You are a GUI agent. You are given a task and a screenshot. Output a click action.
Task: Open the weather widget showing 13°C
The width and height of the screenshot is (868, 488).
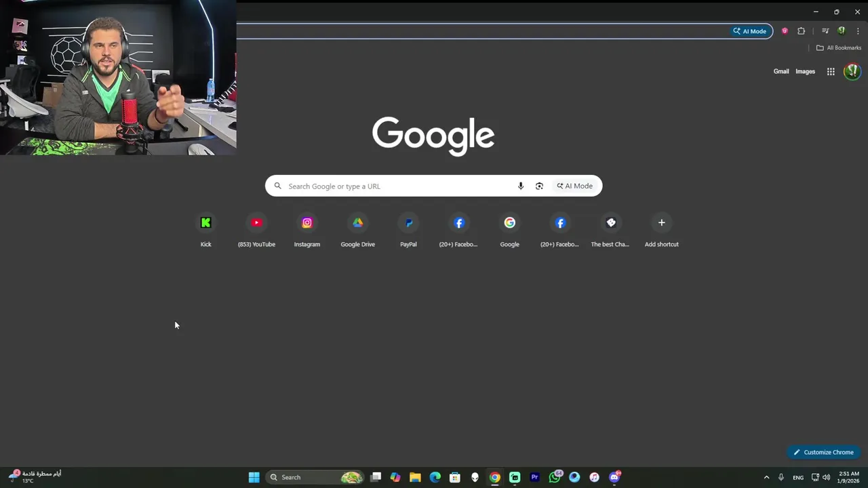[35, 477]
